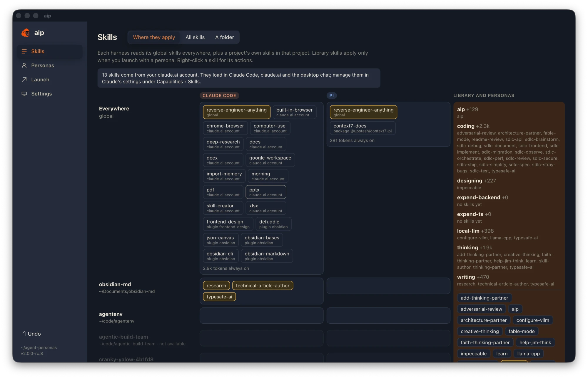
Task: Click the coding persona heading
Action: (x=466, y=126)
